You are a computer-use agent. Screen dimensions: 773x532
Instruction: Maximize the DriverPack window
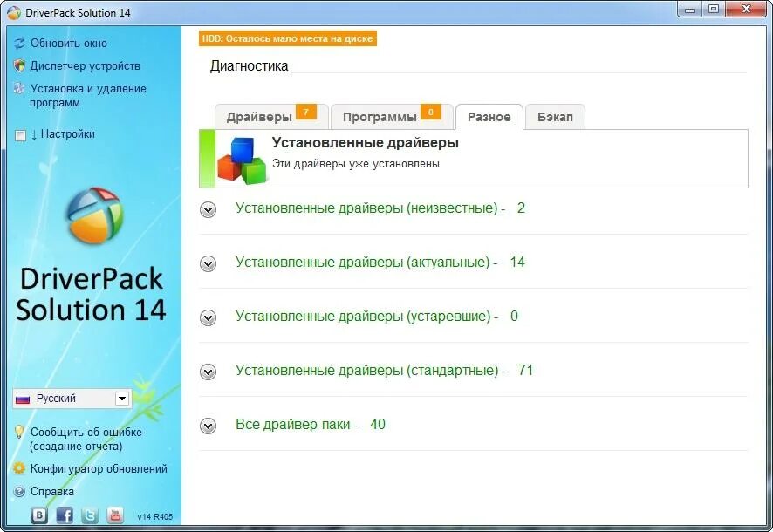click(714, 10)
